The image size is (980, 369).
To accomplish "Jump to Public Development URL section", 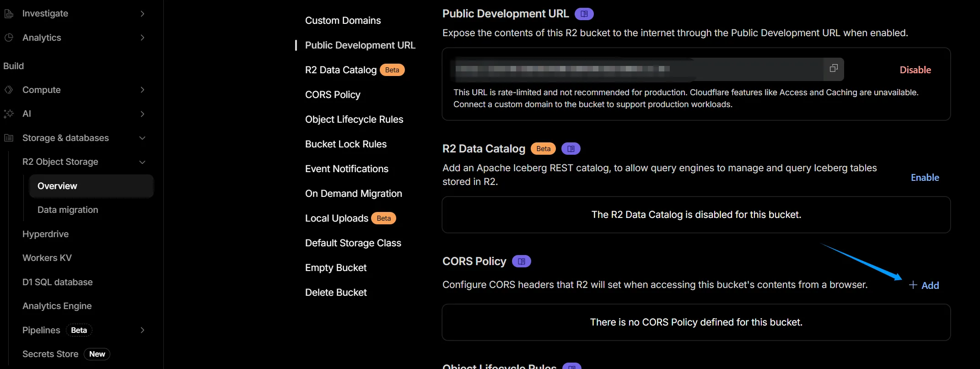I will tap(361, 45).
